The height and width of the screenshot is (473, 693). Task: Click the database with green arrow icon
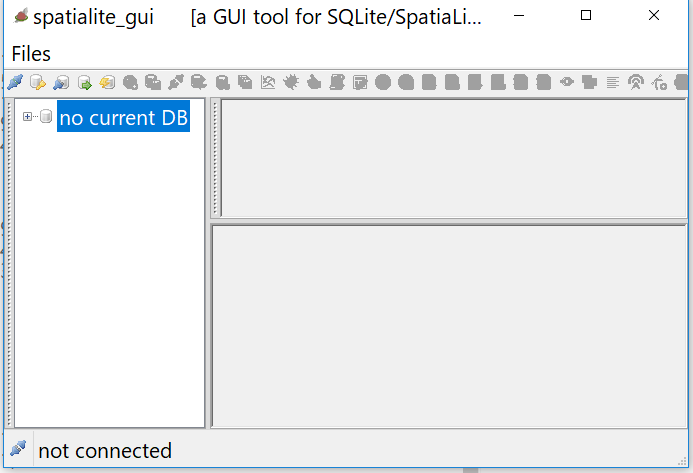[x=84, y=82]
